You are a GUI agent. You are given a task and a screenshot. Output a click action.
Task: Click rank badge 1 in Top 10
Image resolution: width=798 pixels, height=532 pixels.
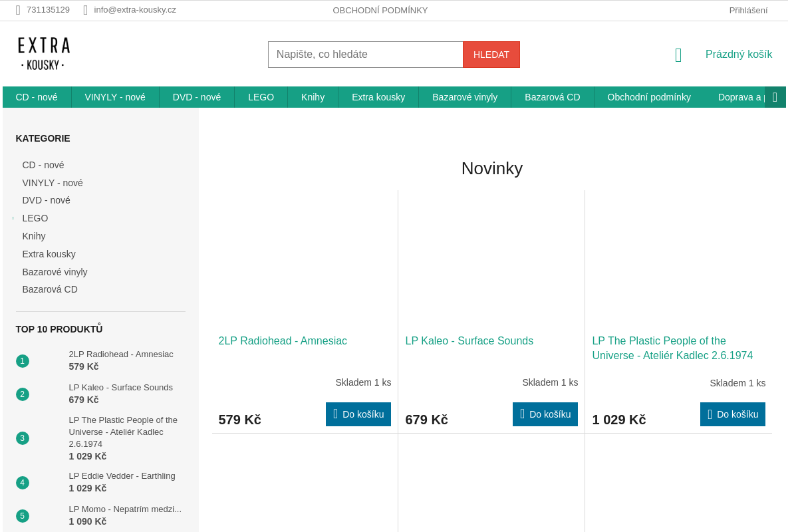coord(23,361)
